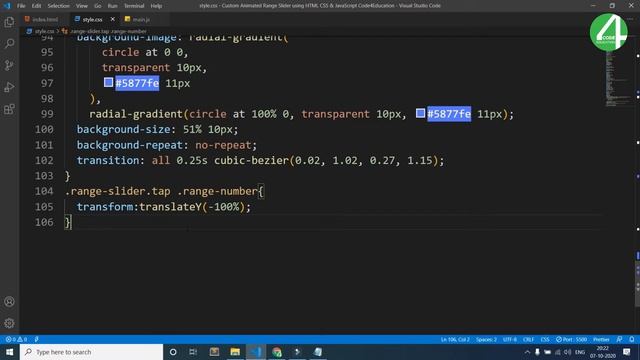Select the style.css tab
Screen dimensions: 640x360
click(x=92, y=19)
